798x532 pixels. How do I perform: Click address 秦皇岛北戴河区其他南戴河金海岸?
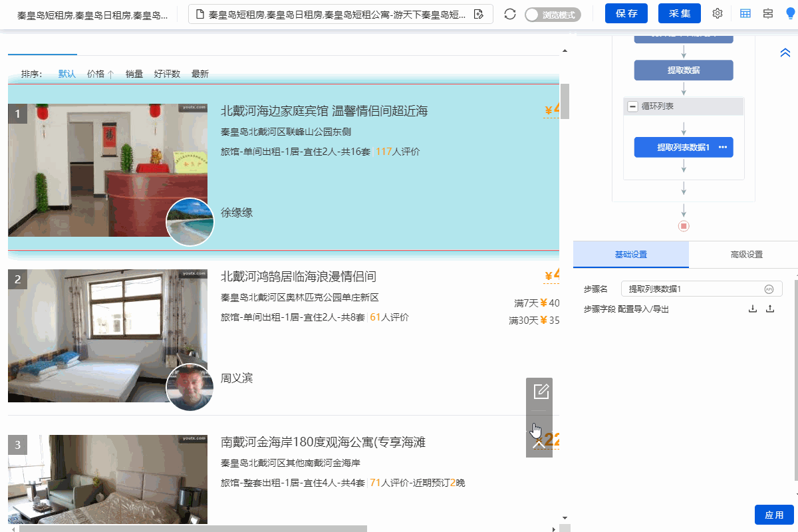tap(291, 463)
